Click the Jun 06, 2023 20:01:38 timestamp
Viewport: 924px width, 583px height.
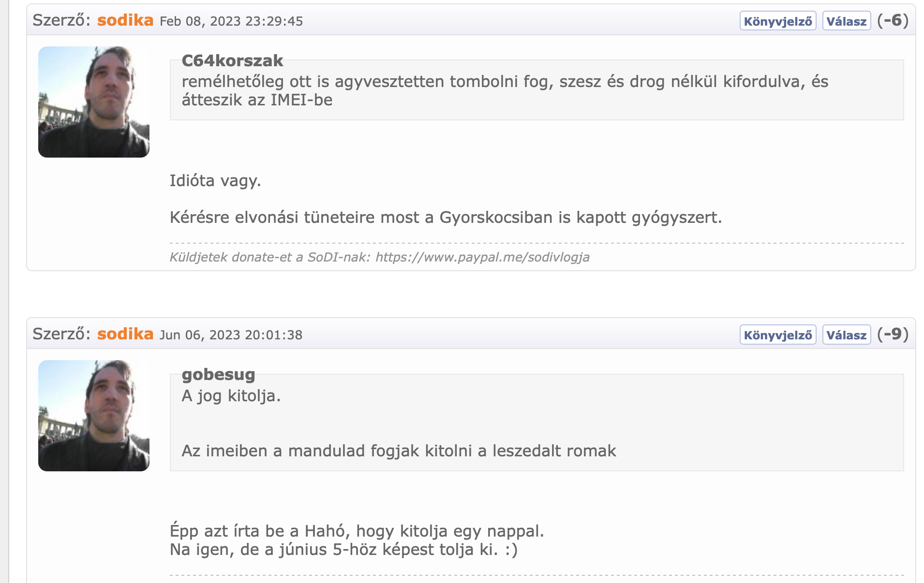coord(231,335)
